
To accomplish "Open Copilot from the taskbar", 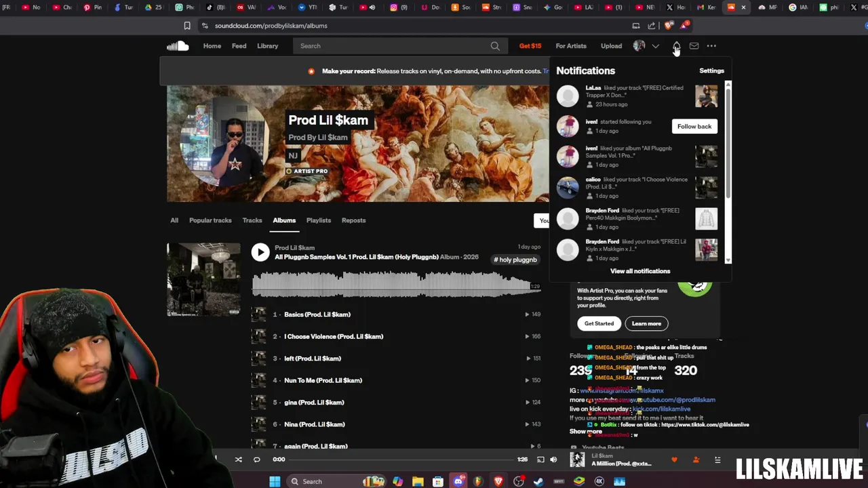I will point(397,481).
